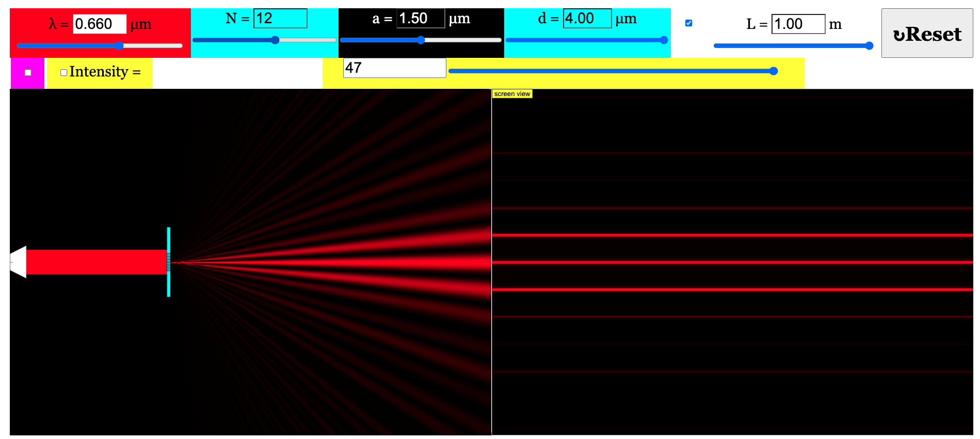Image resolution: width=980 pixels, height=439 pixels.
Task: Click the Reset button
Action: point(927,34)
